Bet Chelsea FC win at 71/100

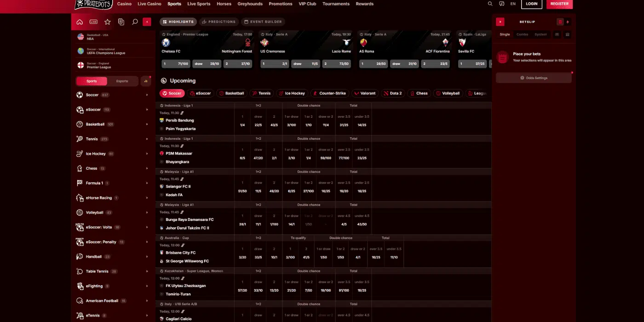[x=175, y=64]
